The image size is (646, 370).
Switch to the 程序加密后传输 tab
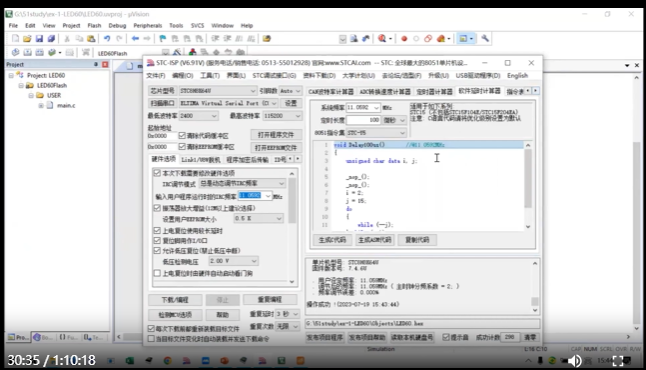[x=247, y=159]
